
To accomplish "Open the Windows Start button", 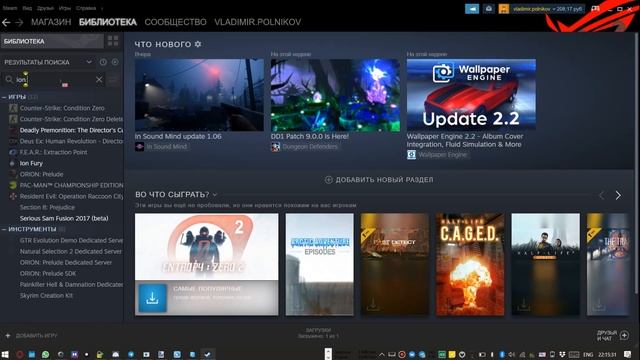I will tap(5, 354).
